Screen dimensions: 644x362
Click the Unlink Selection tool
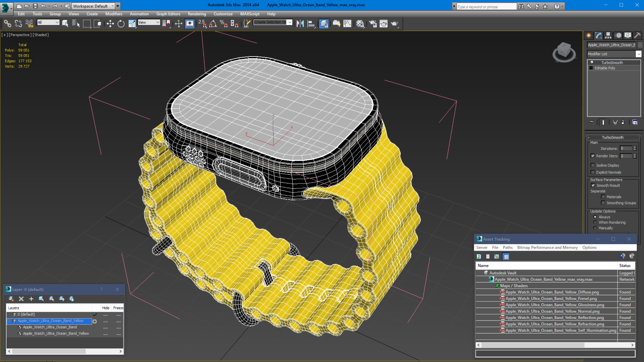[x=18, y=24]
